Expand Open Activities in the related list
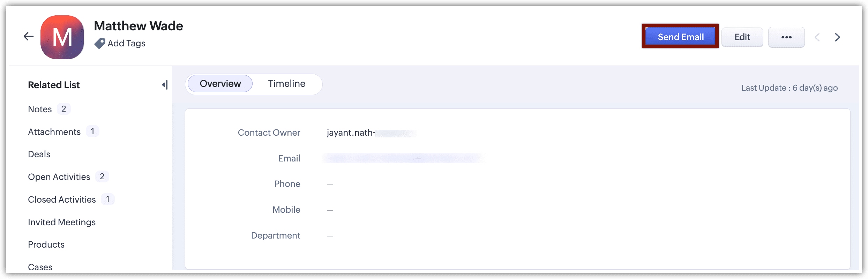868x279 pixels. 59,177
